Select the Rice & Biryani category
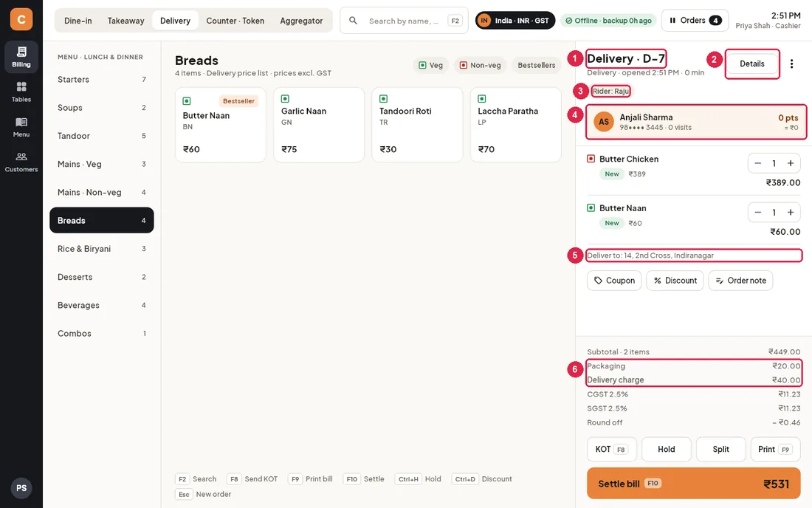The height and width of the screenshot is (508, 812). click(x=102, y=249)
